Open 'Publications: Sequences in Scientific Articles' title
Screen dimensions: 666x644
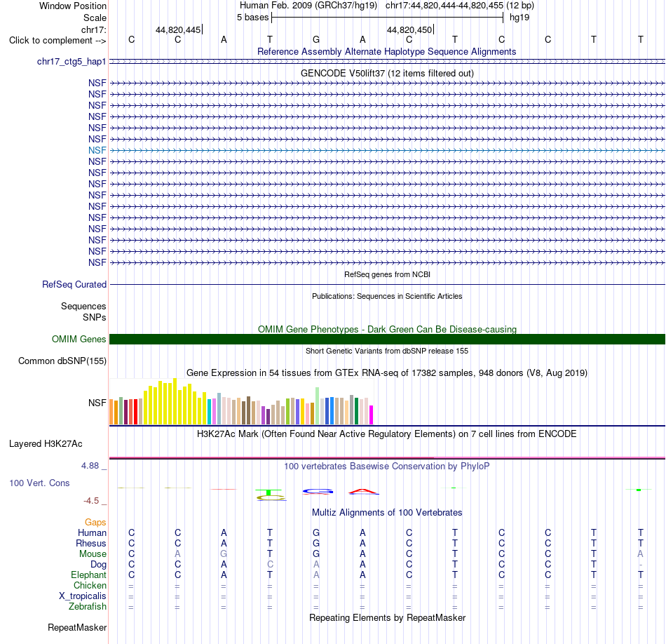tap(387, 296)
